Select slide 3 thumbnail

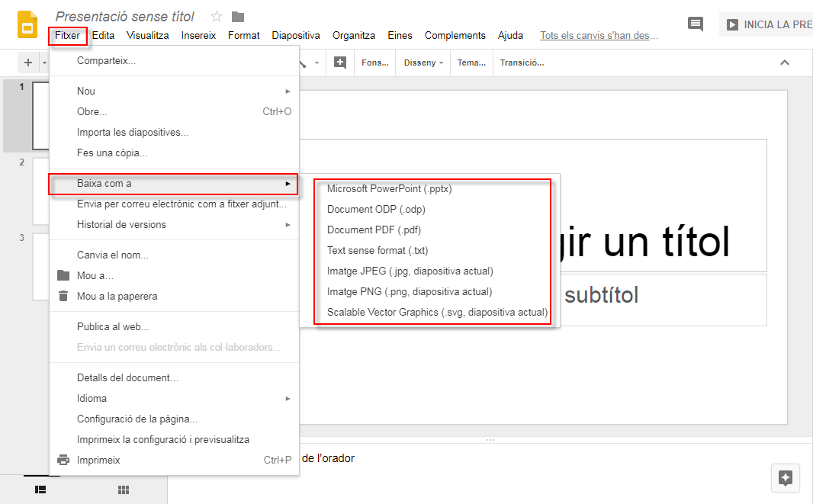point(41,267)
